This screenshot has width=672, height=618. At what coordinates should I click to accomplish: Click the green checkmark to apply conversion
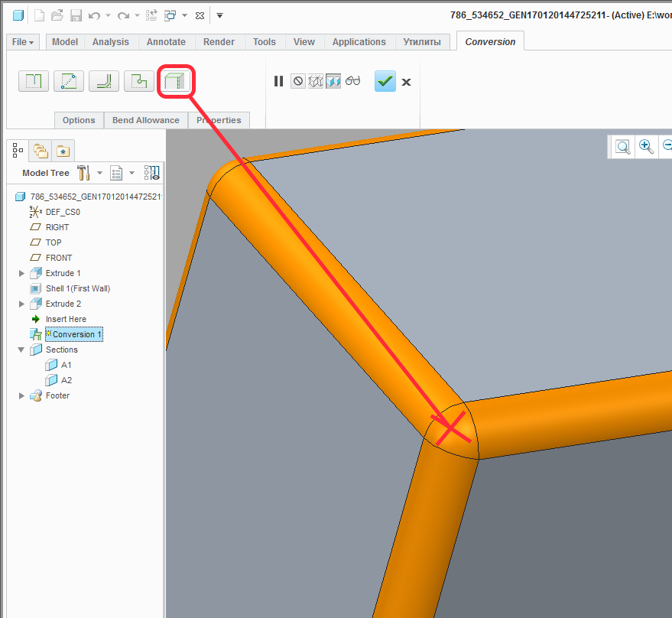[x=385, y=81]
